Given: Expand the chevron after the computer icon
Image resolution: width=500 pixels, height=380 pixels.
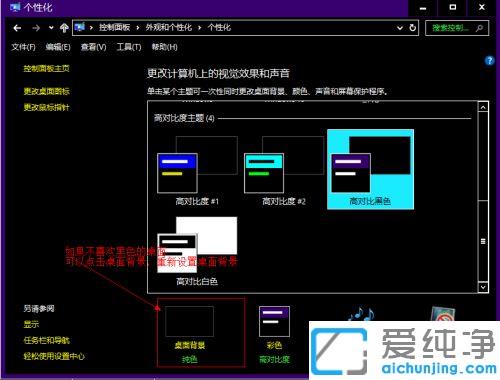Looking at the screenshot, I should (91, 28).
